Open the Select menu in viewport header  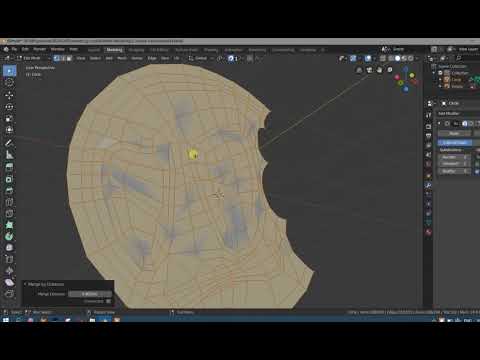click(95, 58)
